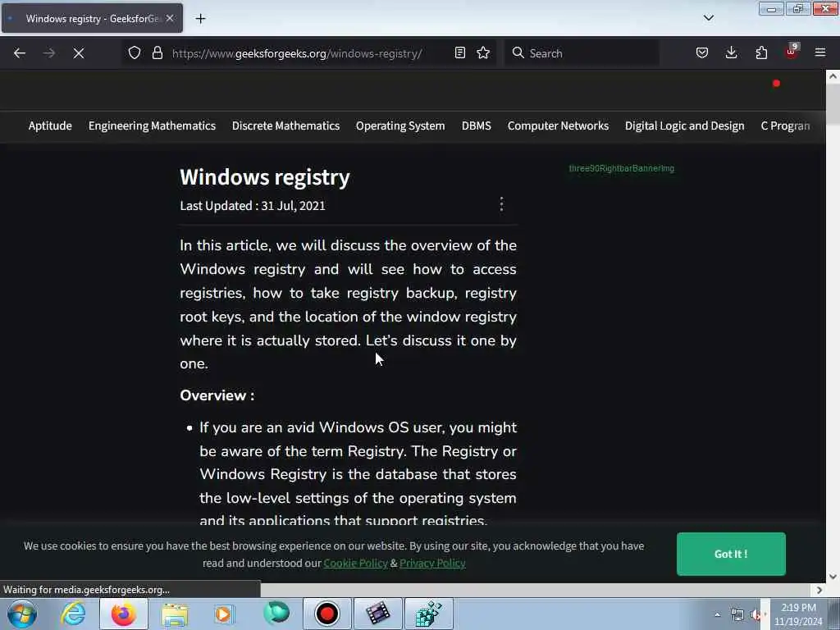Open extensions puzzle icon
The height and width of the screenshot is (630, 840).
click(761, 53)
